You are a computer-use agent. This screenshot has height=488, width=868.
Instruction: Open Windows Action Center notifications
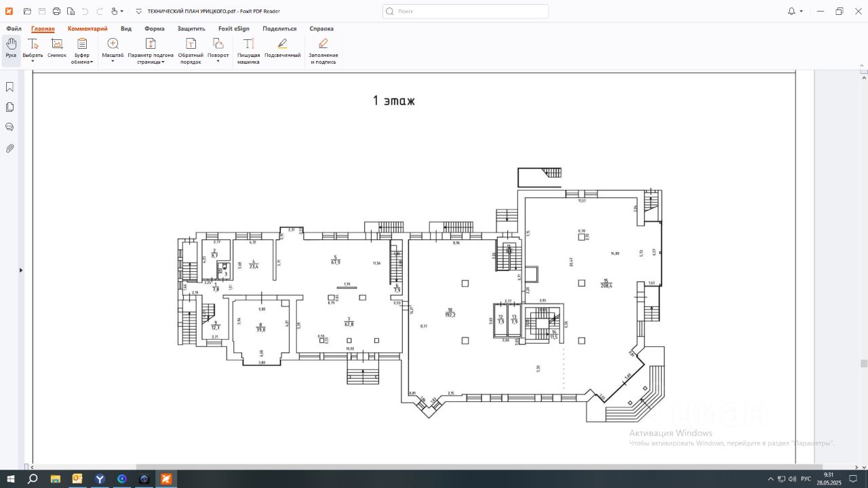coord(853,479)
